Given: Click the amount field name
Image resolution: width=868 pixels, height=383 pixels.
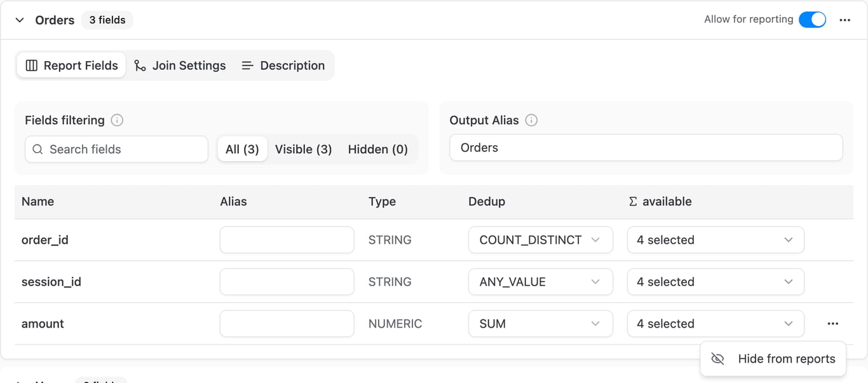Looking at the screenshot, I should click(x=43, y=324).
